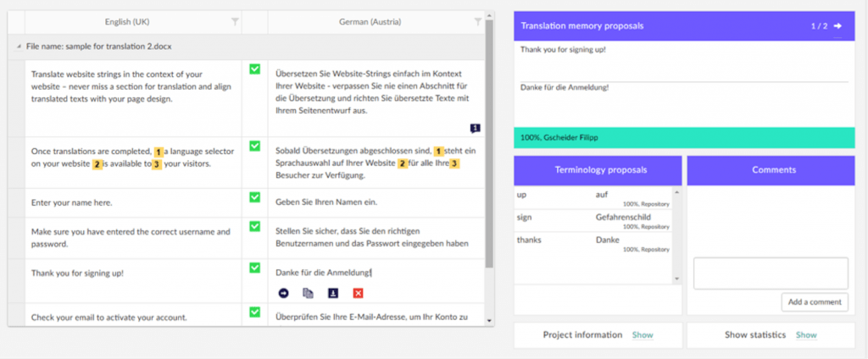Click the '100%, Gscheider Filipp' match bar
The width and height of the screenshot is (868, 359).
click(684, 138)
